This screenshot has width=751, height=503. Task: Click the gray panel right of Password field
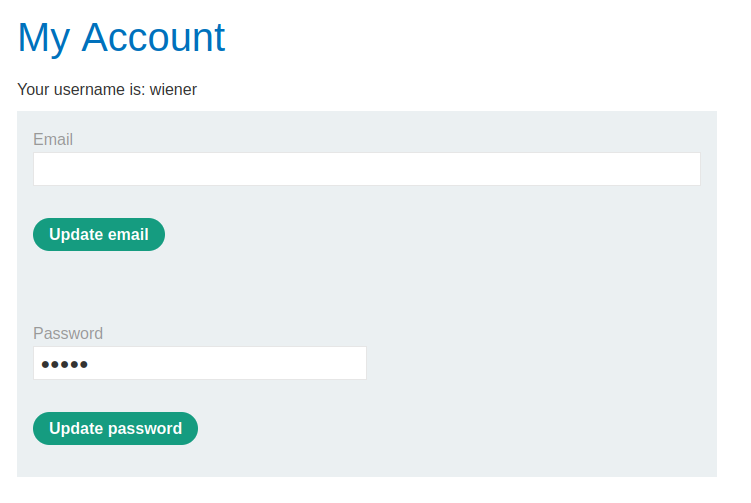coord(540,363)
